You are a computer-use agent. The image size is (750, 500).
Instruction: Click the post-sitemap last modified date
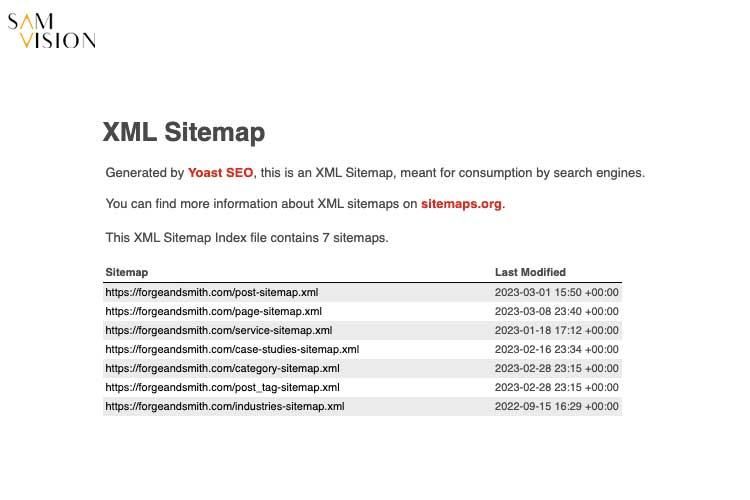click(557, 292)
